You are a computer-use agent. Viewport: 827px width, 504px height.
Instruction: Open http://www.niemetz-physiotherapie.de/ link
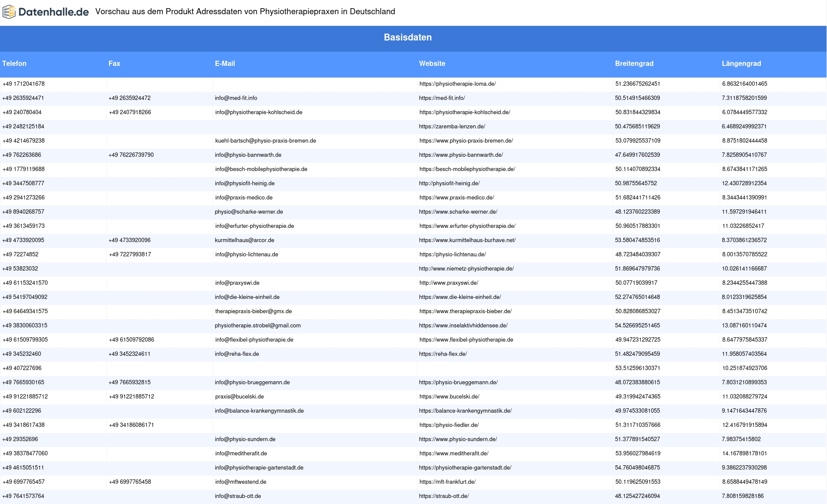point(466,269)
